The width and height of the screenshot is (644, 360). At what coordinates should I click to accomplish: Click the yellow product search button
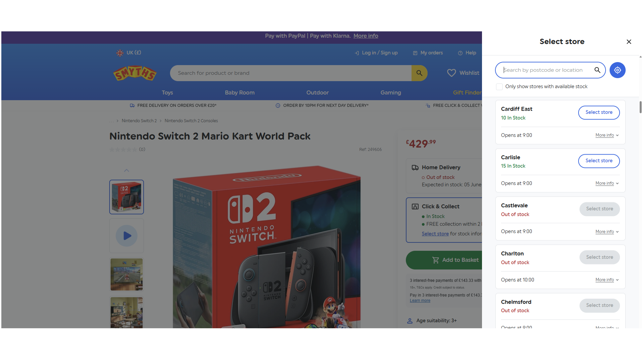(x=419, y=73)
